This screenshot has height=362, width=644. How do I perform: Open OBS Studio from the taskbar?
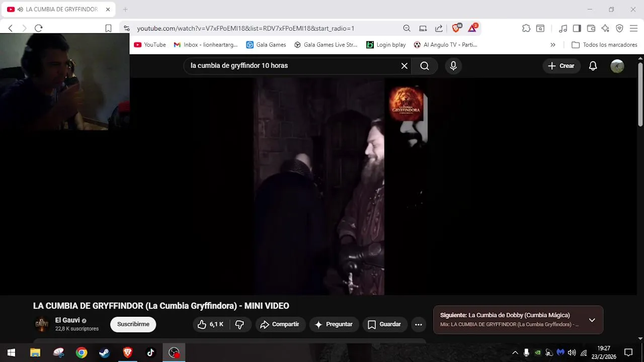(x=174, y=352)
